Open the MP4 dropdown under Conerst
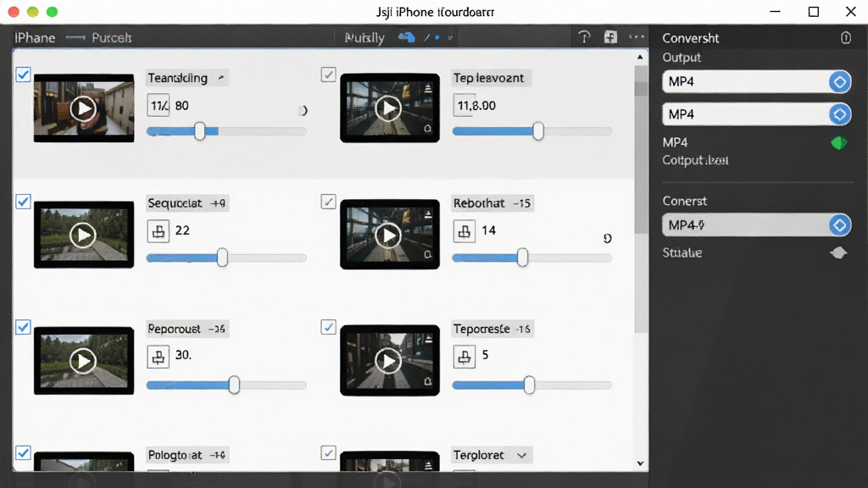868x488 pixels. [x=757, y=225]
